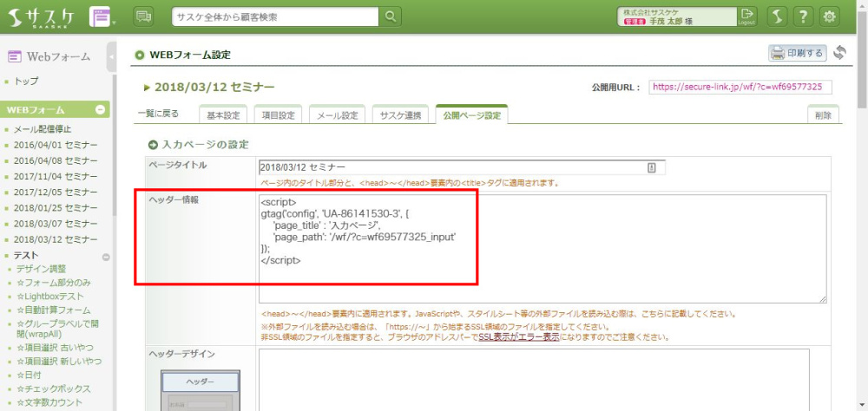Open 2016/04/01 セミナー form
868x411 pixels.
tap(56, 145)
